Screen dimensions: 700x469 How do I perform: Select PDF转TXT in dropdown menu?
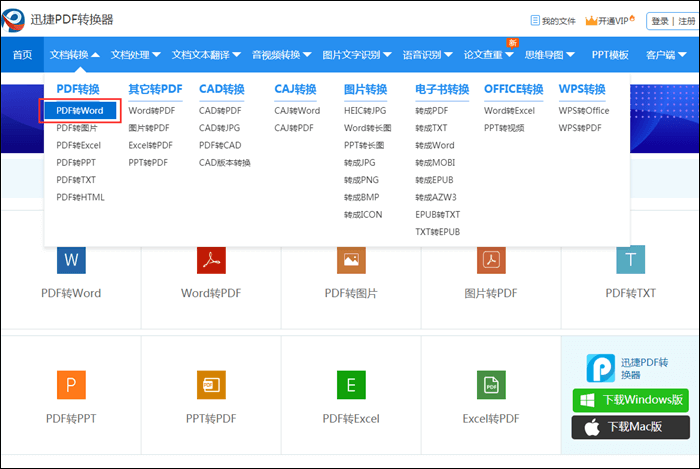click(x=76, y=180)
